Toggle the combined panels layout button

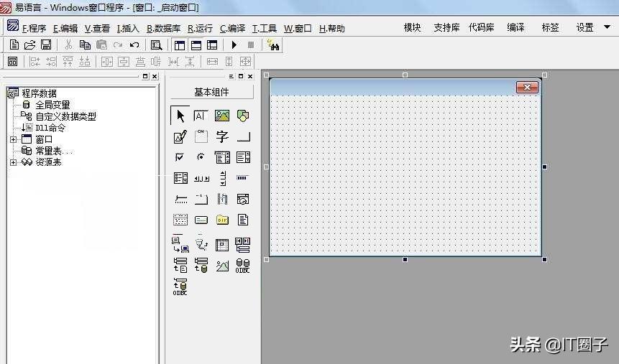click(212, 45)
